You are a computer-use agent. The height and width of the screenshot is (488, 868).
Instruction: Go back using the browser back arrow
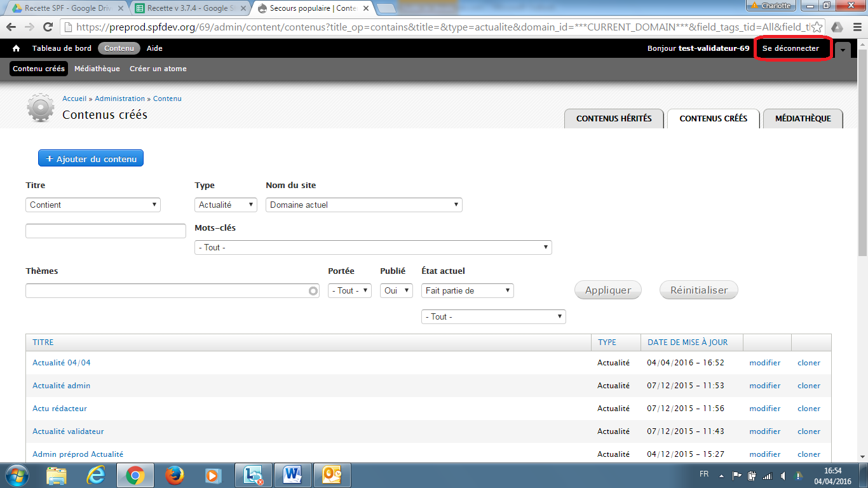click(x=11, y=27)
